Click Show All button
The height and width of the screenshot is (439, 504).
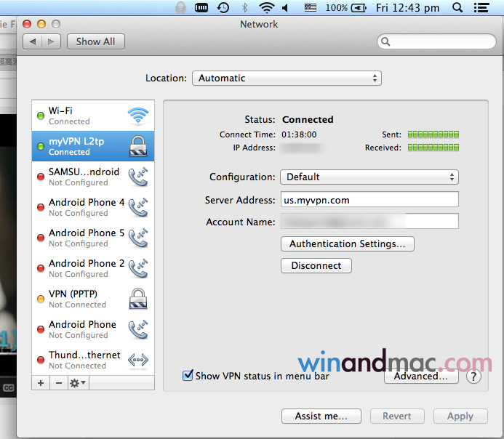click(95, 41)
